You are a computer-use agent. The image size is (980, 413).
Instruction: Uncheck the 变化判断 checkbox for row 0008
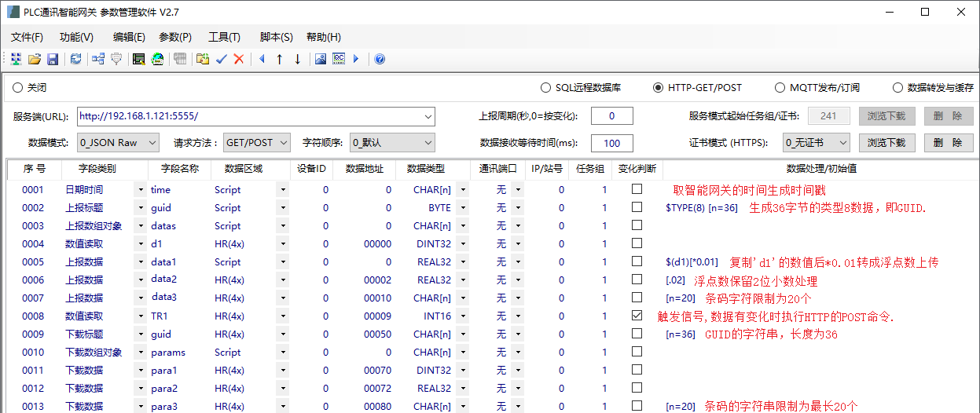(637, 316)
